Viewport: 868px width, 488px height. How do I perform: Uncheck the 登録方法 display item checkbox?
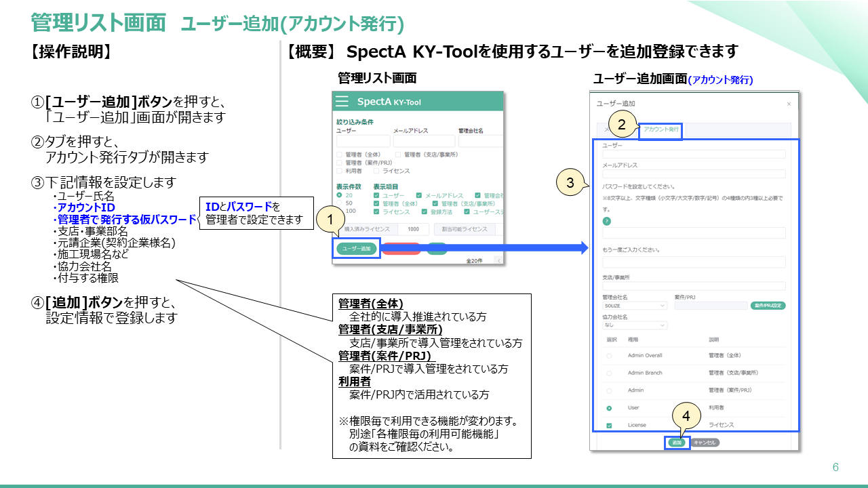point(425,212)
